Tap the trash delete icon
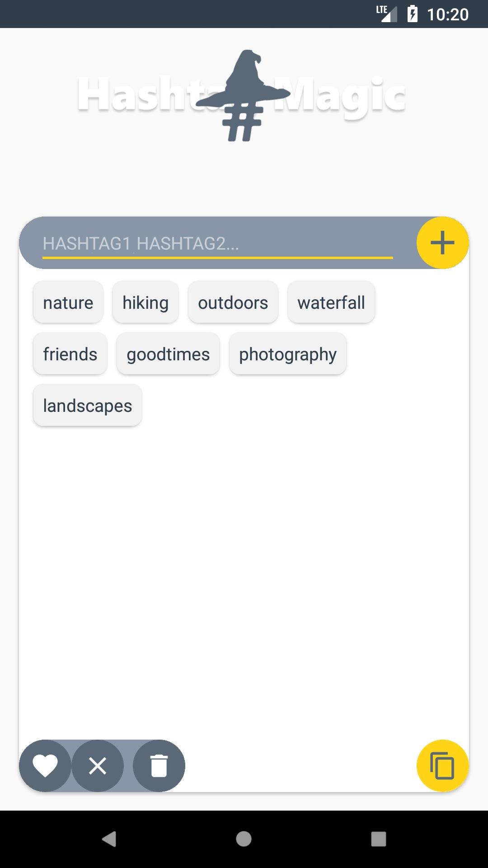The width and height of the screenshot is (488, 868). pos(159,766)
